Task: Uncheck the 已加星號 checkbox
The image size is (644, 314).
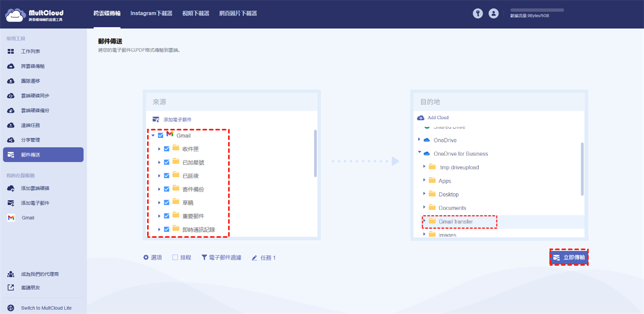Action: tap(167, 162)
